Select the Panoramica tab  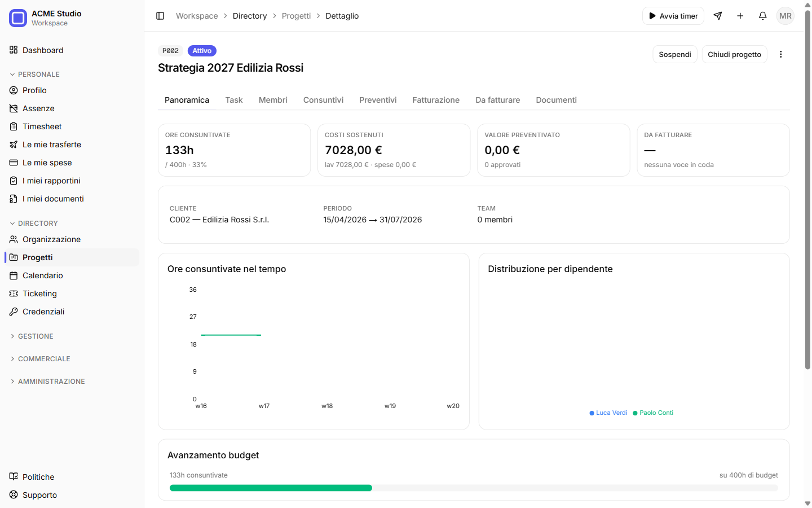point(187,100)
